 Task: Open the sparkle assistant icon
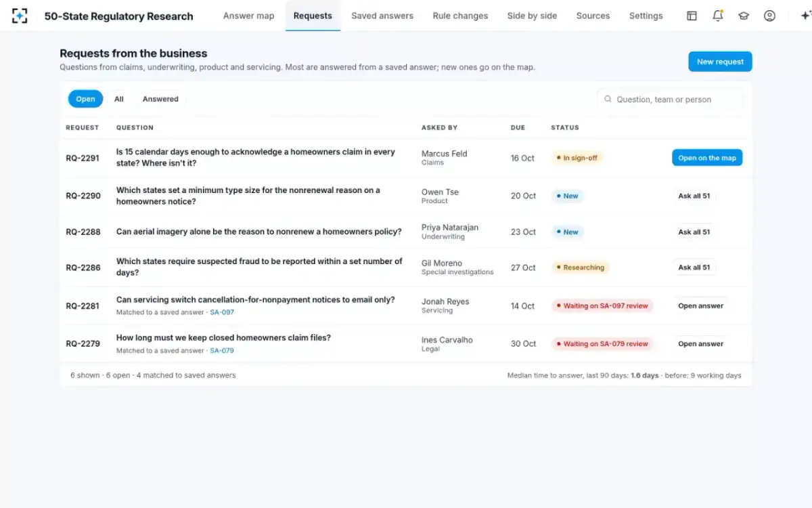click(805, 16)
